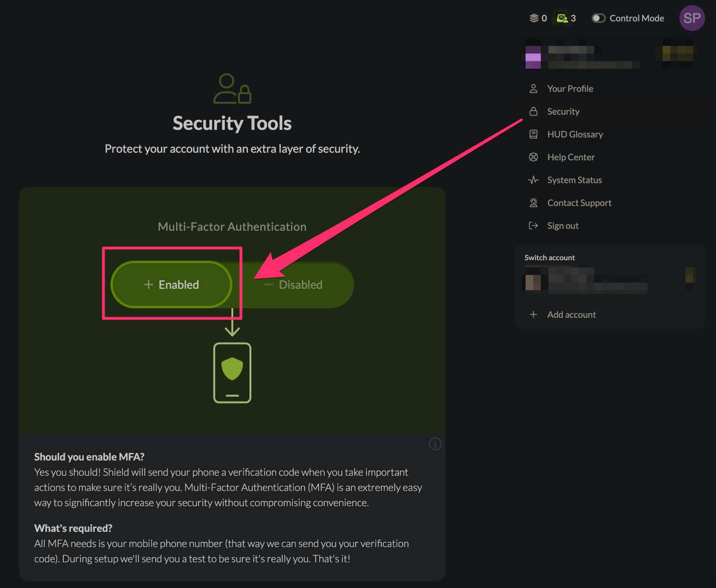The width and height of the screenshot is (716, 588).
Task: Click the green agents counter icon
Action: [x=562, y=18]
